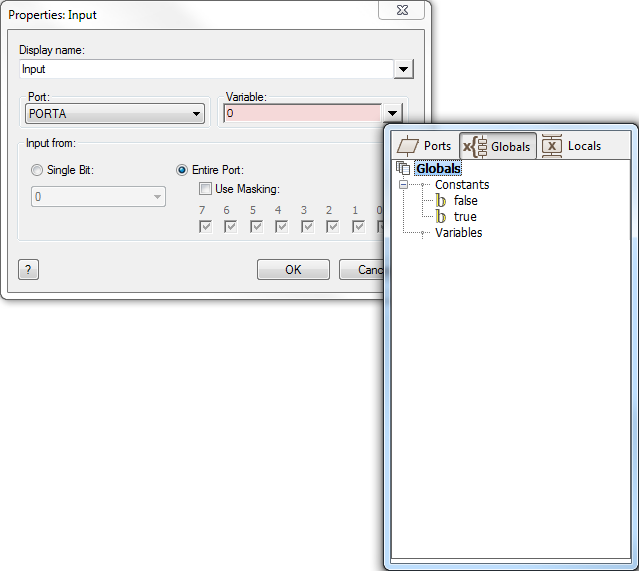This screenshot has width=639, height=571.
Task: Select the false constant
Action: click(x=465, y=201)
